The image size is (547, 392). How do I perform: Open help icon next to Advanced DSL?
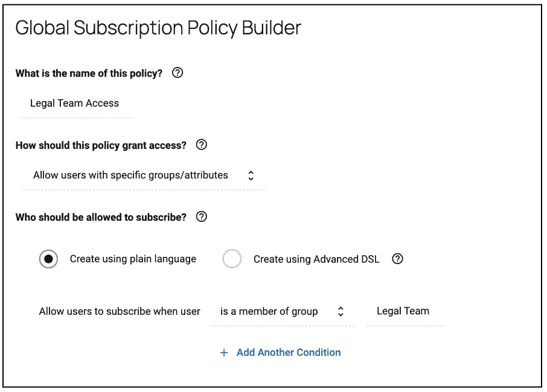397,259
